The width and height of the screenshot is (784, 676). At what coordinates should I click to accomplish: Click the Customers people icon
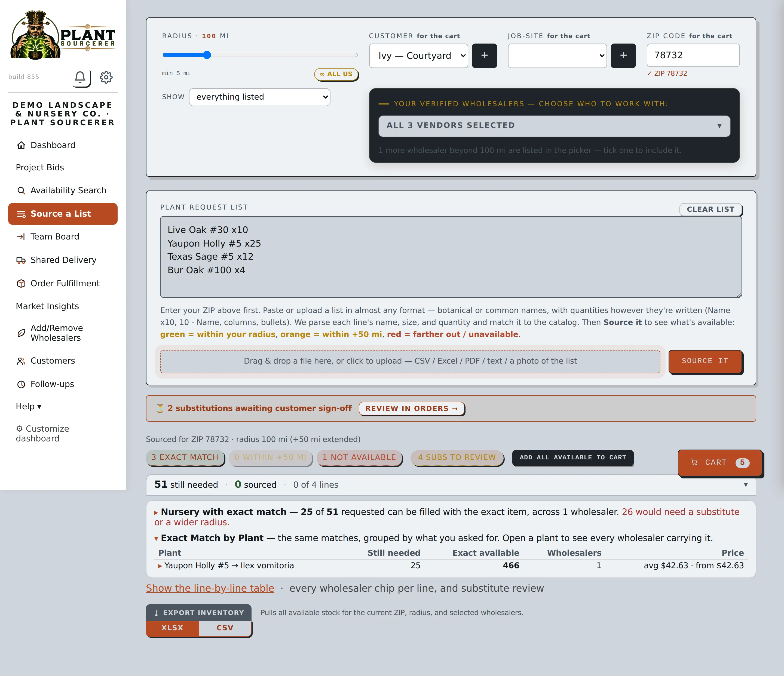(x=21, y=361)
